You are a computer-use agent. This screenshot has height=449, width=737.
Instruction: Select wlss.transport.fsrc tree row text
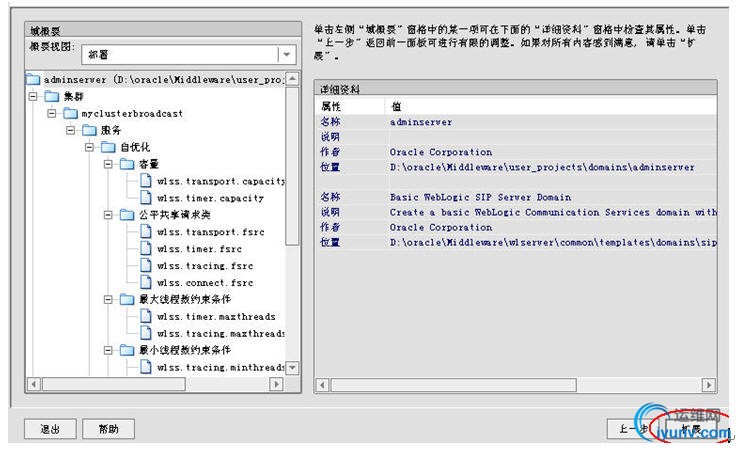point(211,232)
